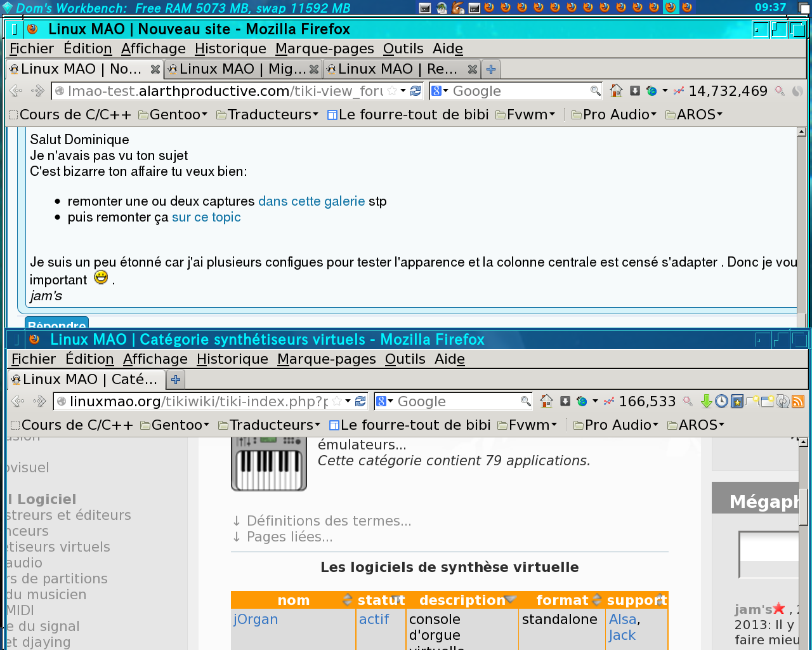
Task: Open the AROS bookmark folder in lower window
Action: click(x=696, y=425)
